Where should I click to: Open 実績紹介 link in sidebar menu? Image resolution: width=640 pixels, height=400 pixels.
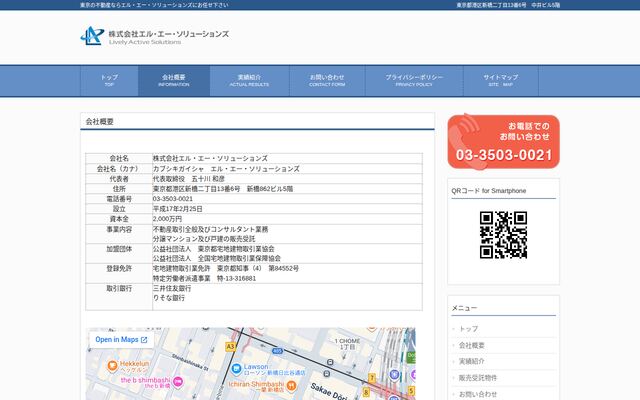pos(471,361)
